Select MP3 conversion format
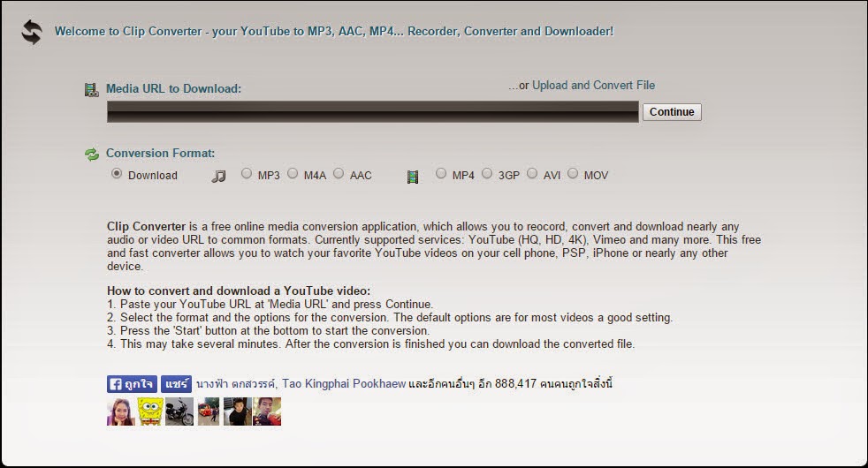868x468 pixels. click(246, 174)
